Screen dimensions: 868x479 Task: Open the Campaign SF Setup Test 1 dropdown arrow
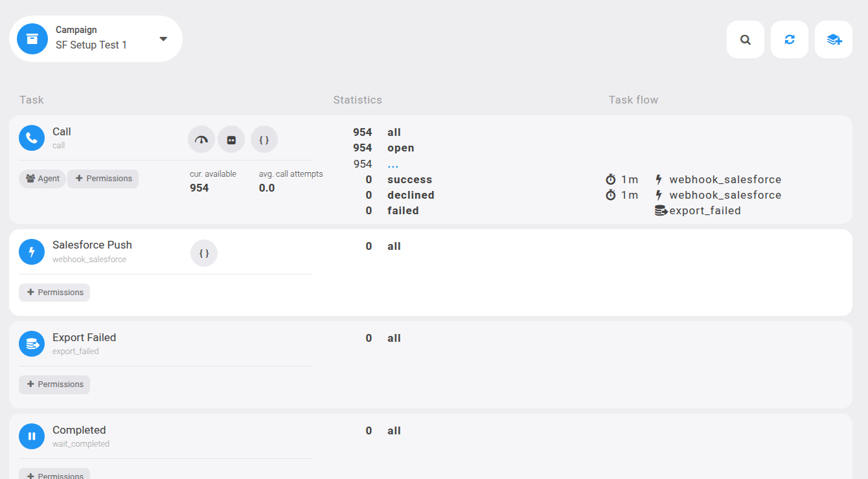coord(163,39)
